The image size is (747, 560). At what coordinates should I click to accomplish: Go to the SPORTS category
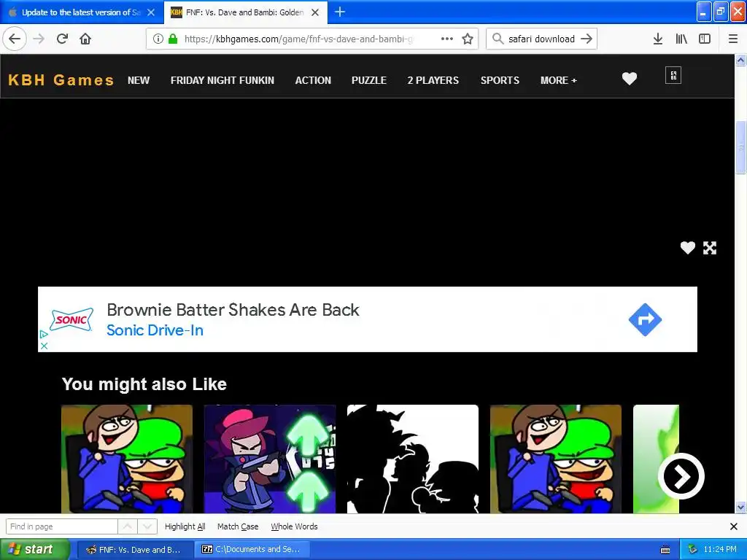point(500,80)
